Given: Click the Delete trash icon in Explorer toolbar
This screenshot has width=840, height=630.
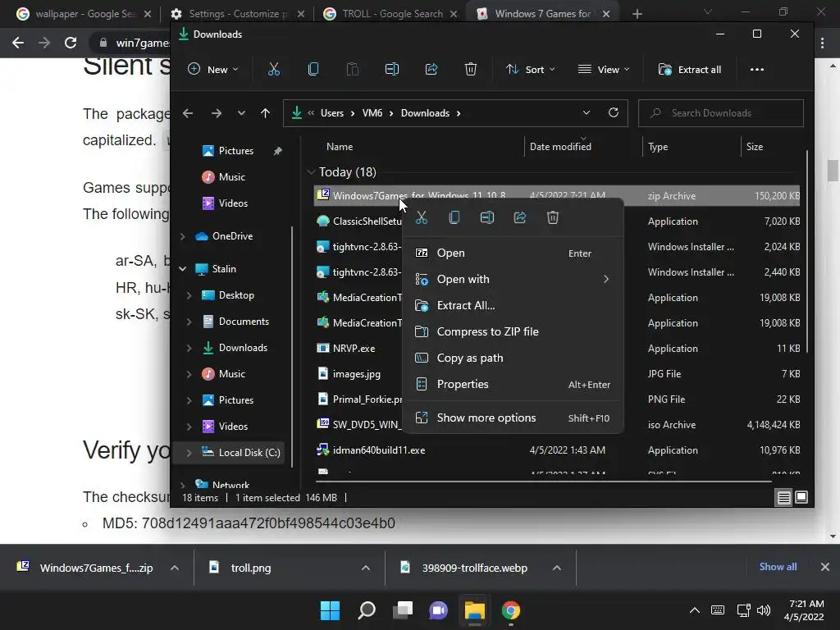Looking at the screenshot, I should coord(470,69).
